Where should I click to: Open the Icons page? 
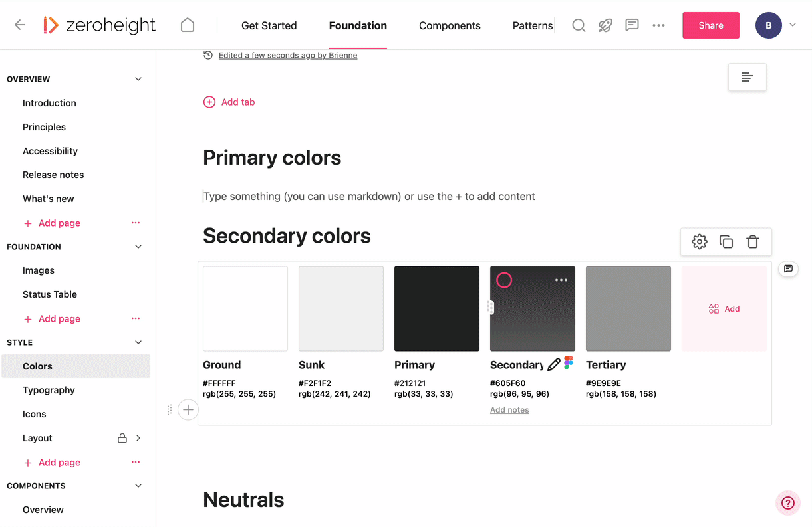coord(35,414)
